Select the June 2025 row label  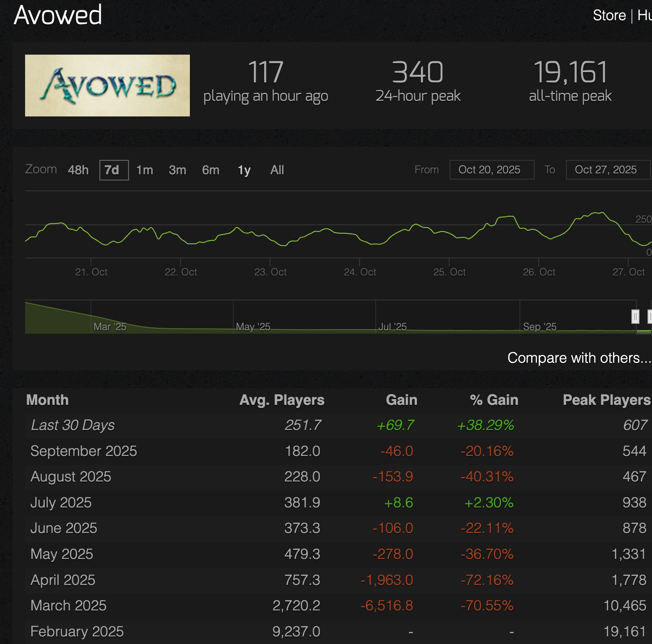click(64, 528)
